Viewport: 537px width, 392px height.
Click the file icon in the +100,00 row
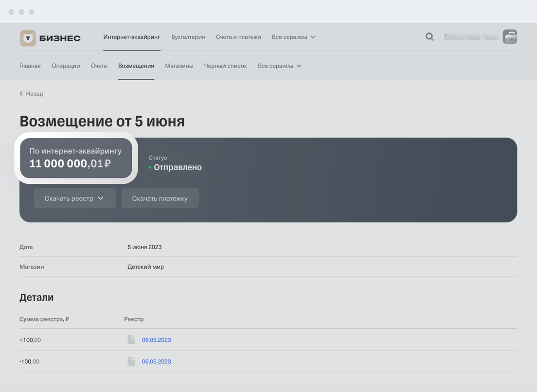[x=131, y=339]
